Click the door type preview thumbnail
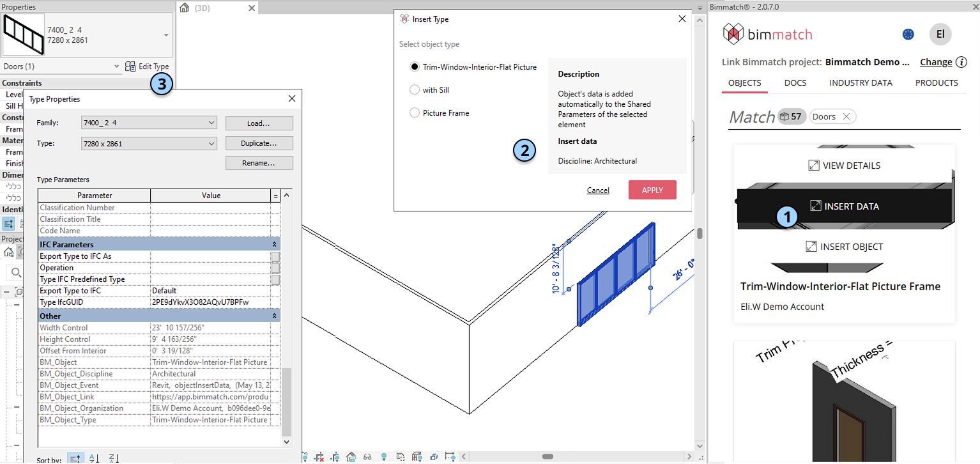 tap(24, 35)
